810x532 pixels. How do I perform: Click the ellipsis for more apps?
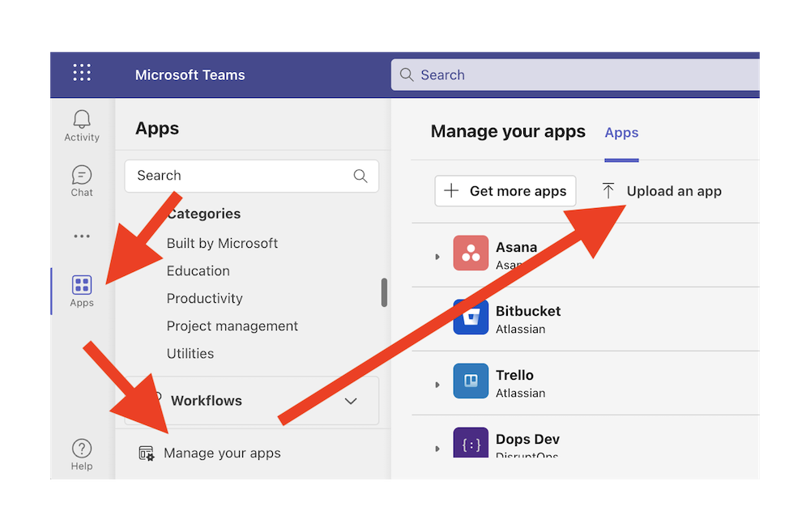[x=81, y=236]
